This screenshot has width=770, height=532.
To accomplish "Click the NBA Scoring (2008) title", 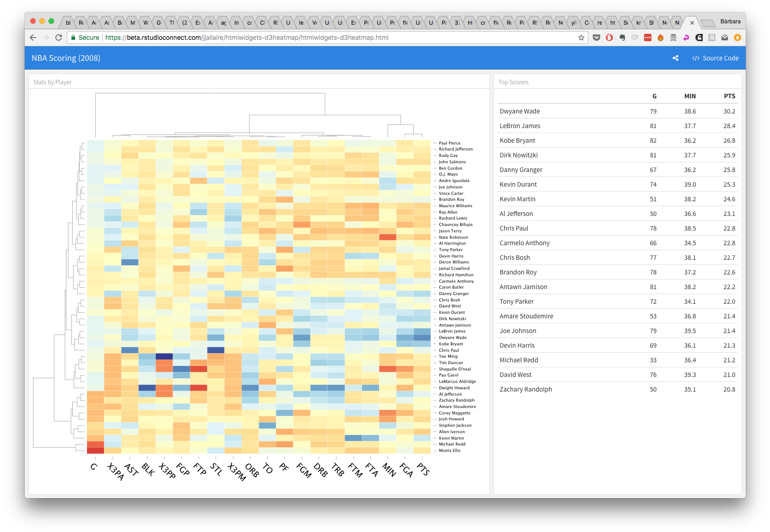I will click(66, 58).
